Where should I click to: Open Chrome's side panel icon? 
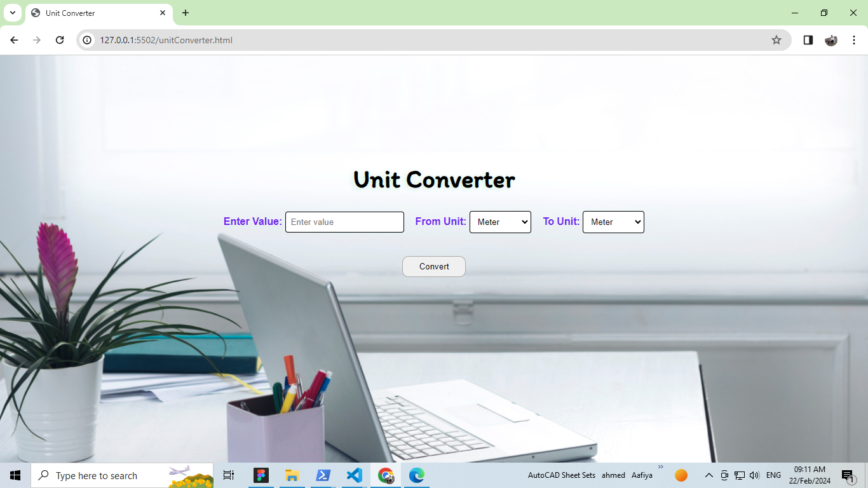[x=808, y=39]
